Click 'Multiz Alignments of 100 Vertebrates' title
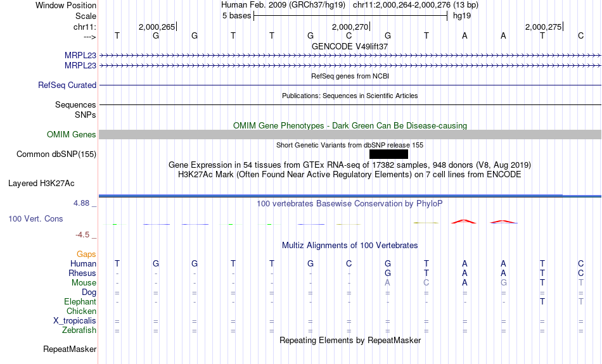 (x=350, y=246)
